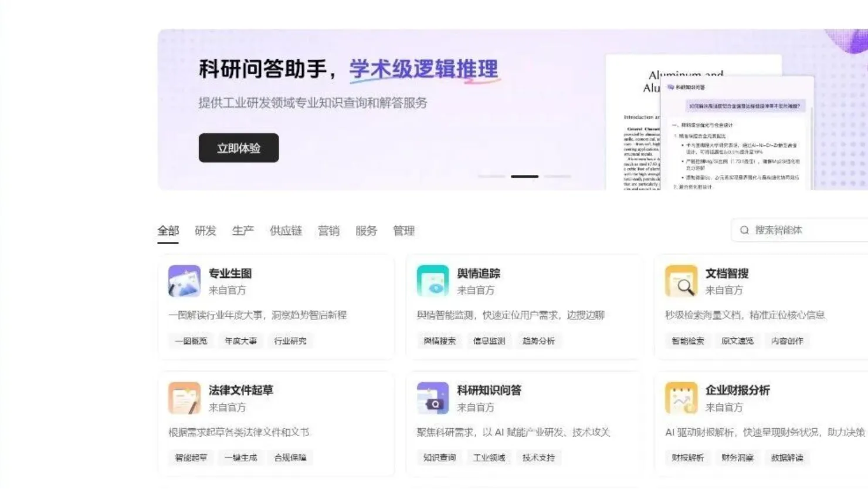Click the 趋势分析 tag
Screen dimensions: 868x489
click(538, 340)
